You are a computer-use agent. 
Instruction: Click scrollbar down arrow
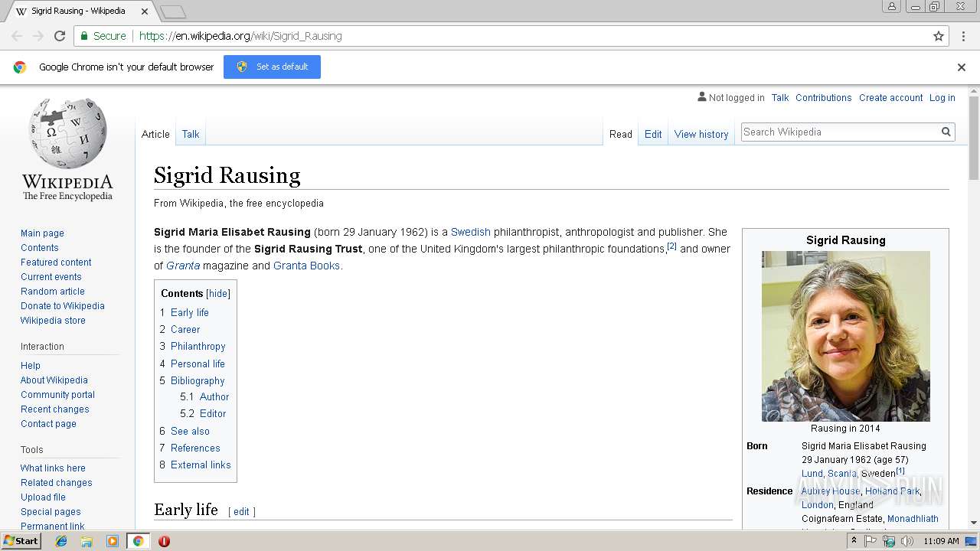(x=974, y=523)
